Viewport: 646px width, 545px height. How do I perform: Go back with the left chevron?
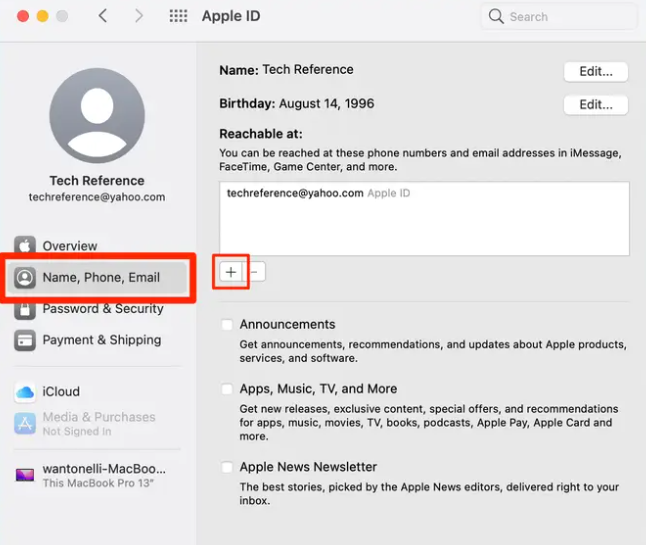pos(103,16)
